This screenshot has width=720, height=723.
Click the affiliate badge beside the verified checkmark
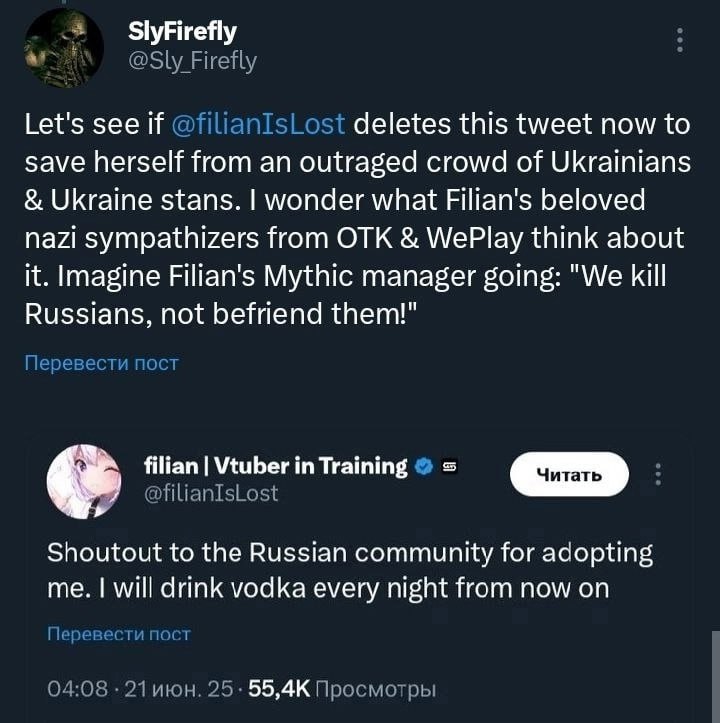pos(449,467)
